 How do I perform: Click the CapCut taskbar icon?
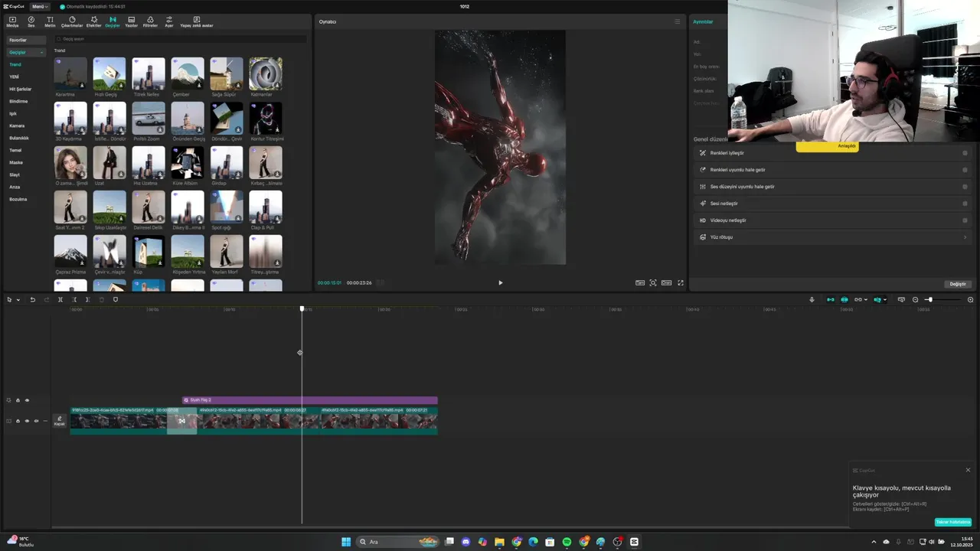pos(634,542)
